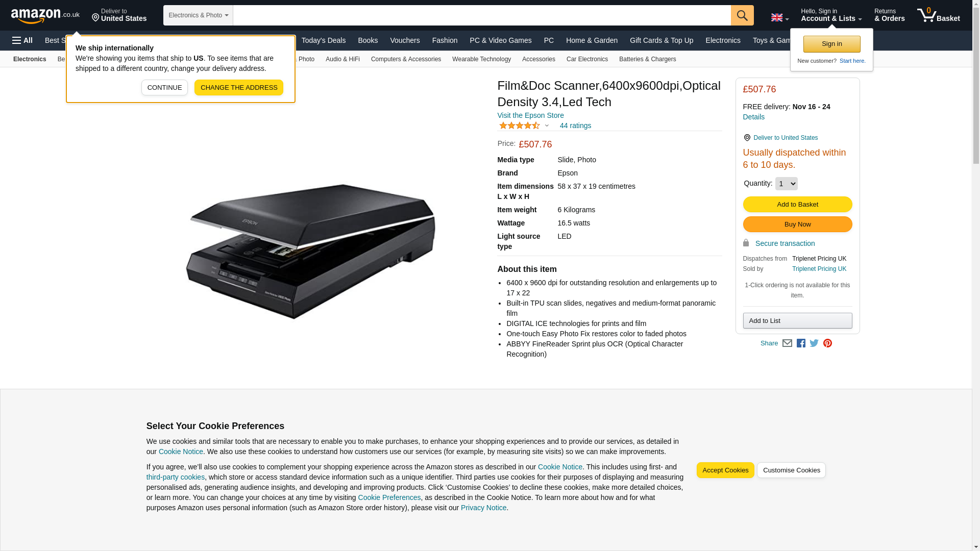The width and height of the screenshot is (980, 551).
Task: Share product via email icon
Action: 787,343
